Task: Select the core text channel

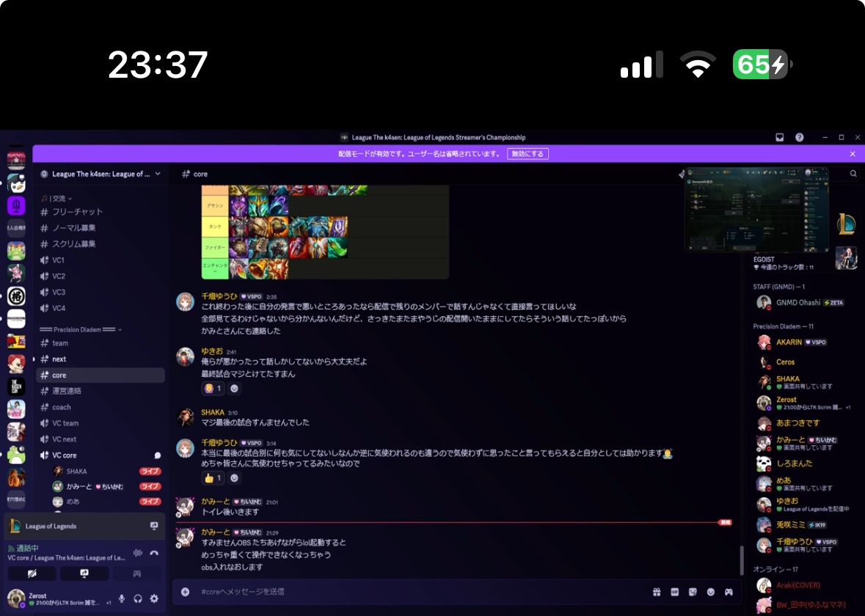Action: click(x=101, y=375)
